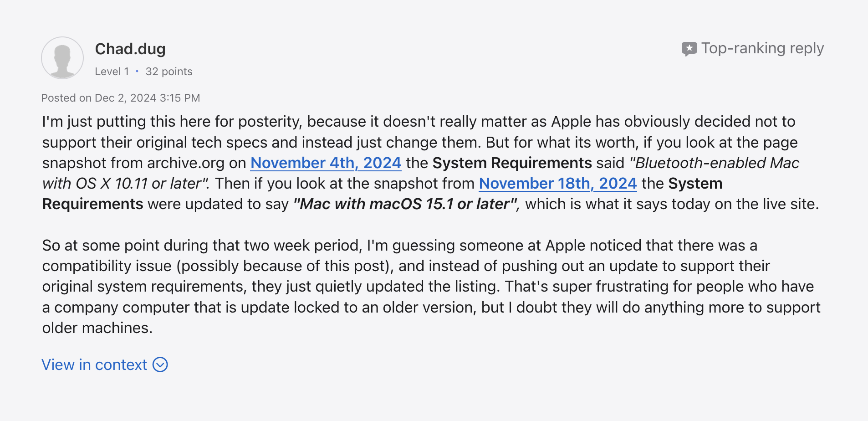Click the words older machines ending the post
The image size is (868, 421).
coord(97,328)
